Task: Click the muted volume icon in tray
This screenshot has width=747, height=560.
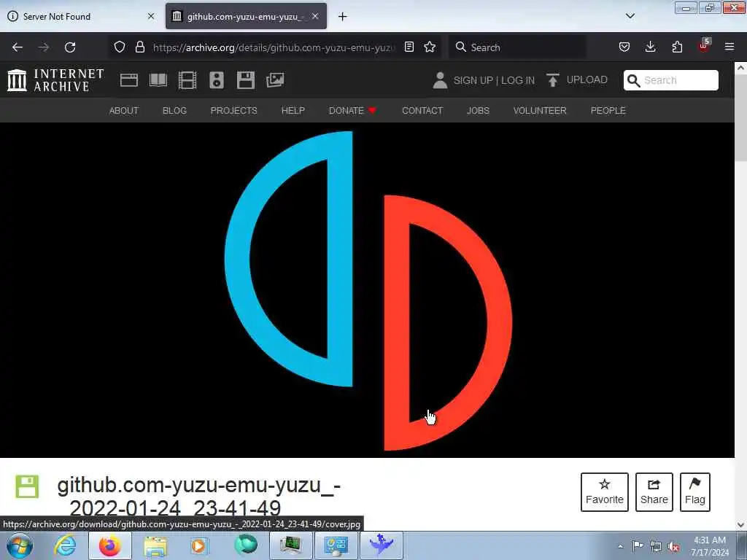Action: [673, 547]
